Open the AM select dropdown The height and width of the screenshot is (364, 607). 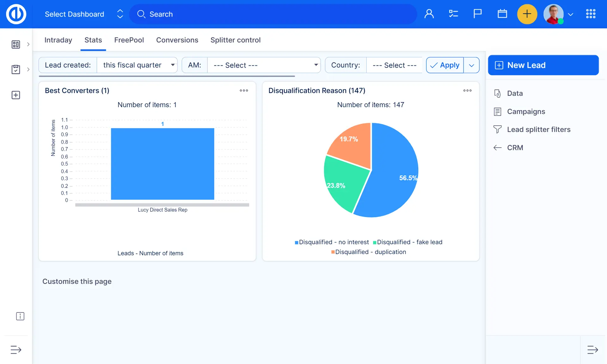(264, 65)
